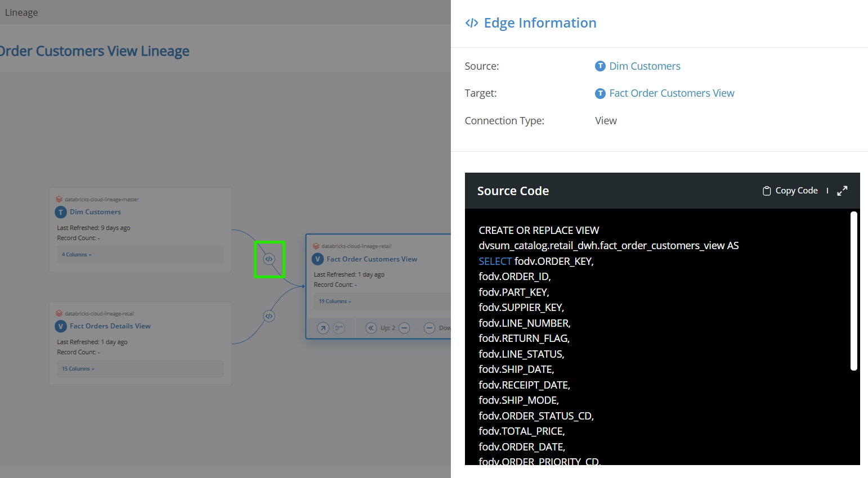Screen dimensions: 868x478
Task: Click the fodv.RETURN_FLAG code line
Action: coord(524,339)
